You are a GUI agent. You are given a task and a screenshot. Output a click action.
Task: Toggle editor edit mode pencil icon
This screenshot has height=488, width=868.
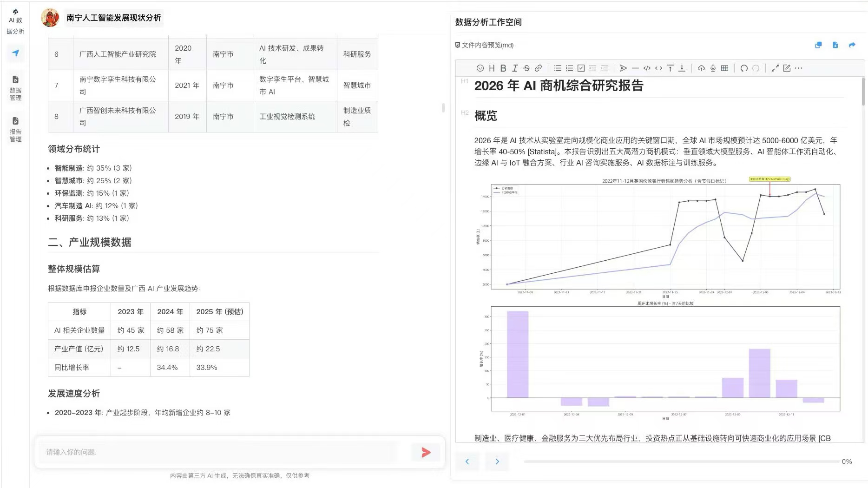(x=787, y=68)
